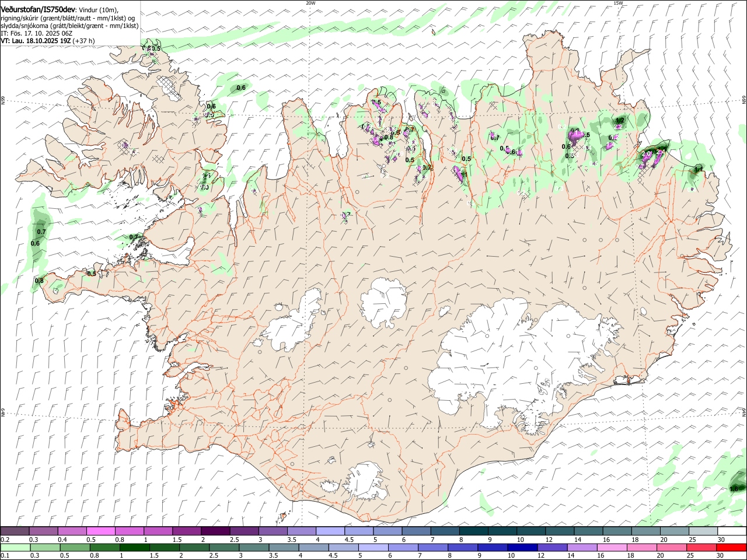This screenshot has height=560, width=747.
Task: Click the snow scale swatch labeled 5
Action: [388, 531]
